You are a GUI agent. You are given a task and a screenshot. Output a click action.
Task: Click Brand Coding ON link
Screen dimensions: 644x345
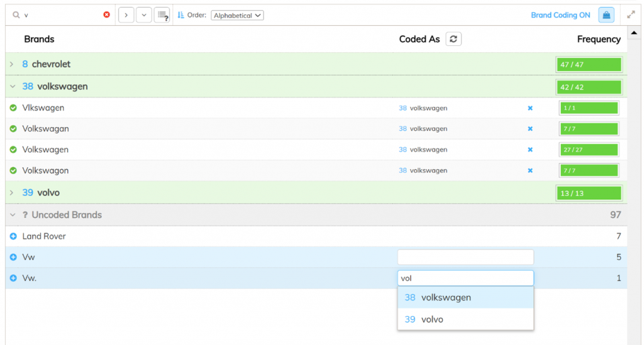pyautogui.click(x=560, y=15)
